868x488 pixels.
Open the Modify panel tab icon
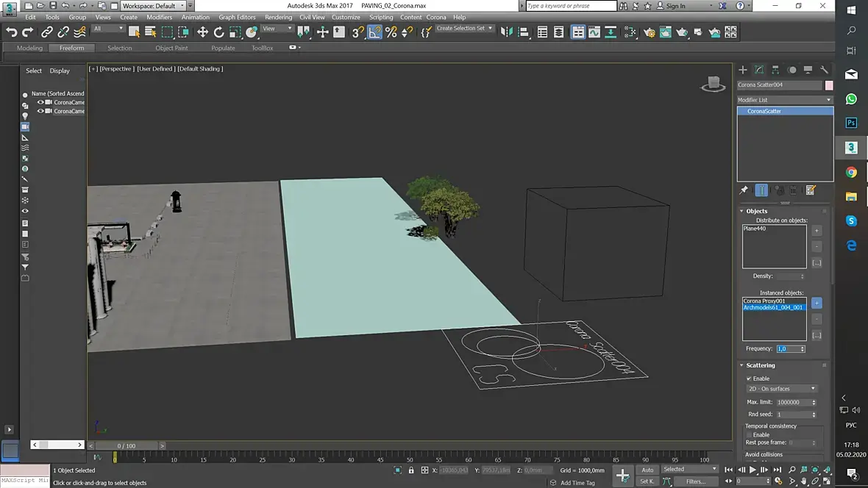click(x=758, y=70)
